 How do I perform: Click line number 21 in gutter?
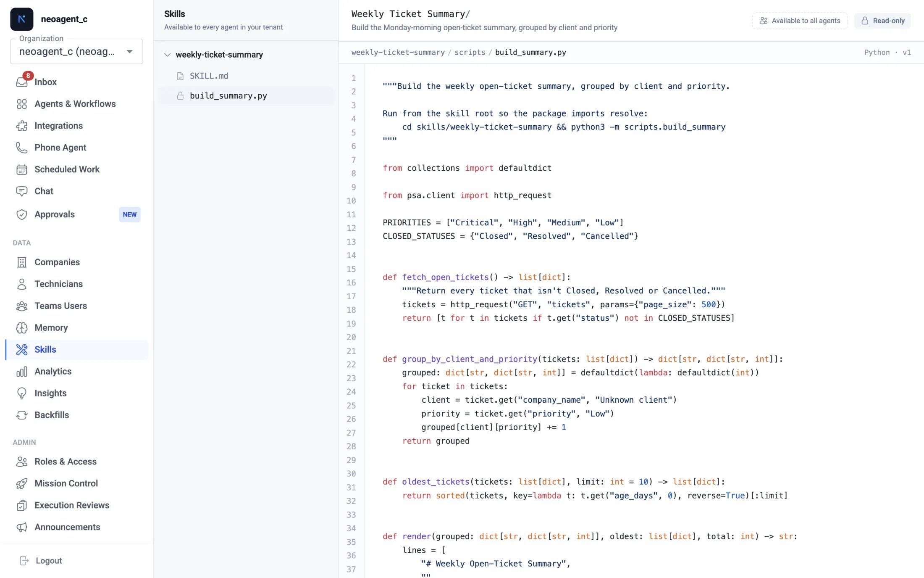[351, 351]
